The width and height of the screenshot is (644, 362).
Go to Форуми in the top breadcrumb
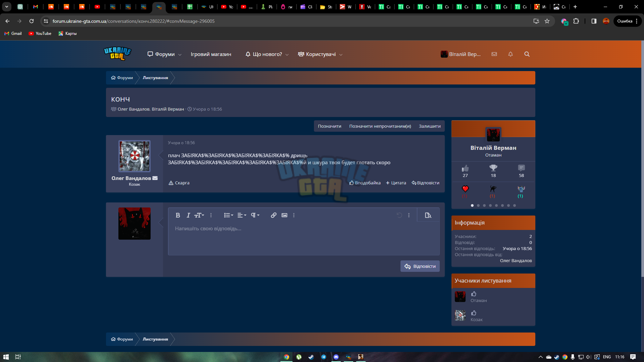[x=122, y=78]
